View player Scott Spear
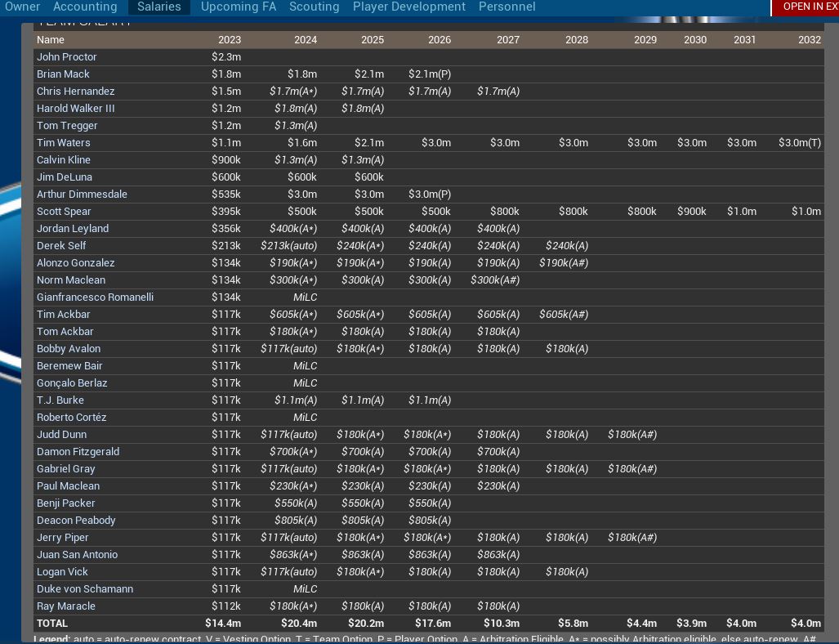Screen dimensions: 839x644 click(x=64, y=212)
